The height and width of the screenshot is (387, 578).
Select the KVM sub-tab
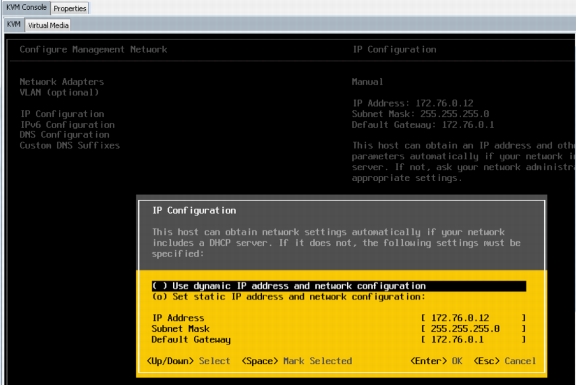pos(14,25)
